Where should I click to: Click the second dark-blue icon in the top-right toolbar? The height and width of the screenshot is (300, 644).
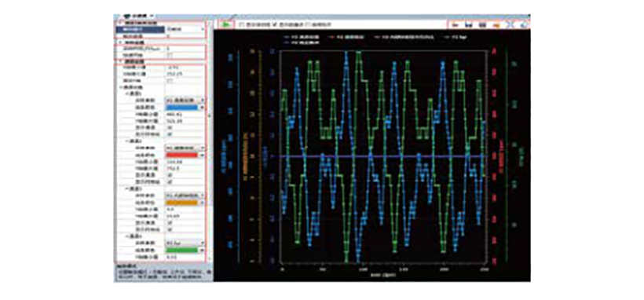click(x=469, y=25)
